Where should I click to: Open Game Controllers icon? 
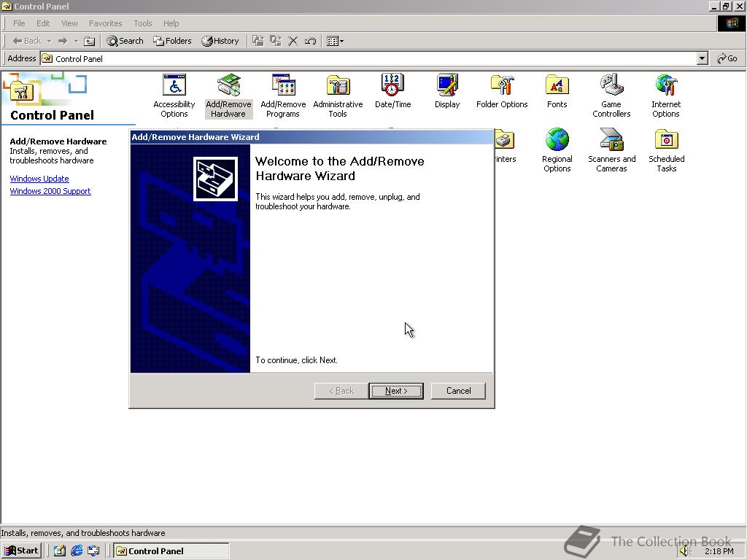tap(611, 96)
